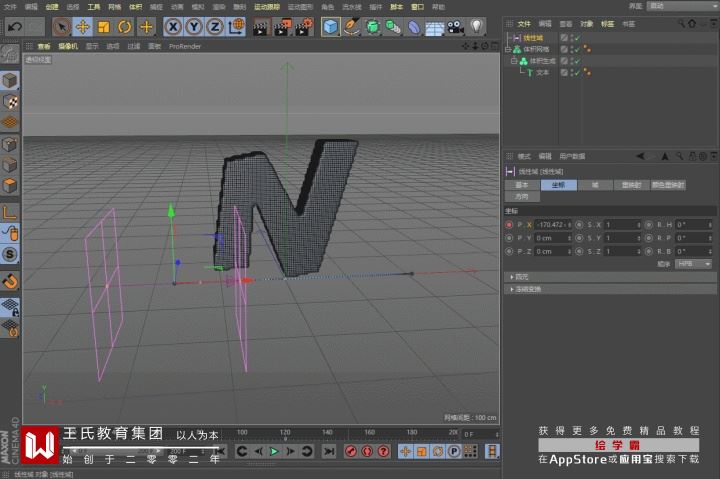
Task: Click the Make Editable icon in left palette
Action: tap(10, 54)
